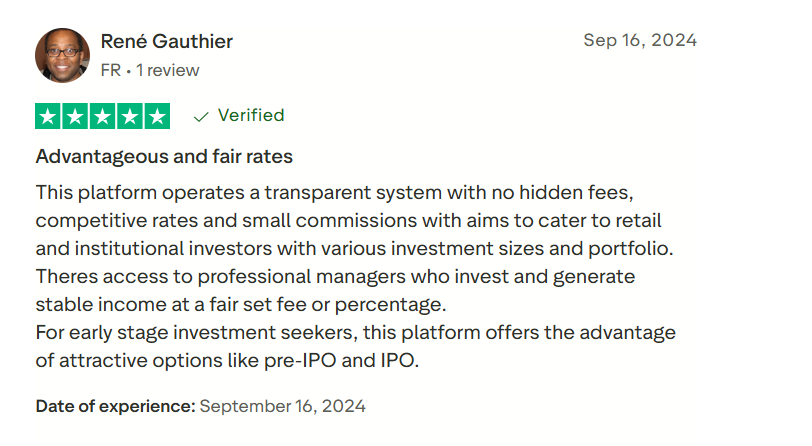Click the September 16, 2024 experience date
Viewport: 812px width, 446px height.
click(x=283, y=406)
